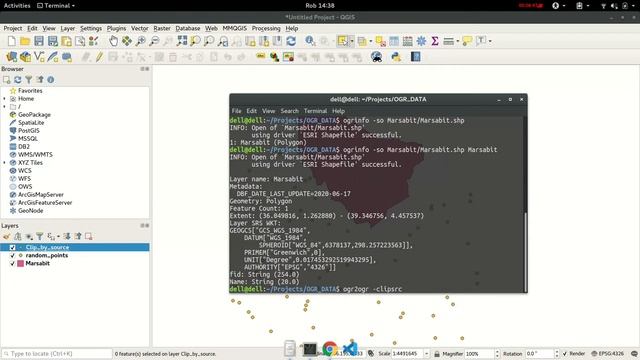The height and width of the screenshot is (360, 640).
Task: Click the clock Rob 14:38
Action: coord(320,6)
